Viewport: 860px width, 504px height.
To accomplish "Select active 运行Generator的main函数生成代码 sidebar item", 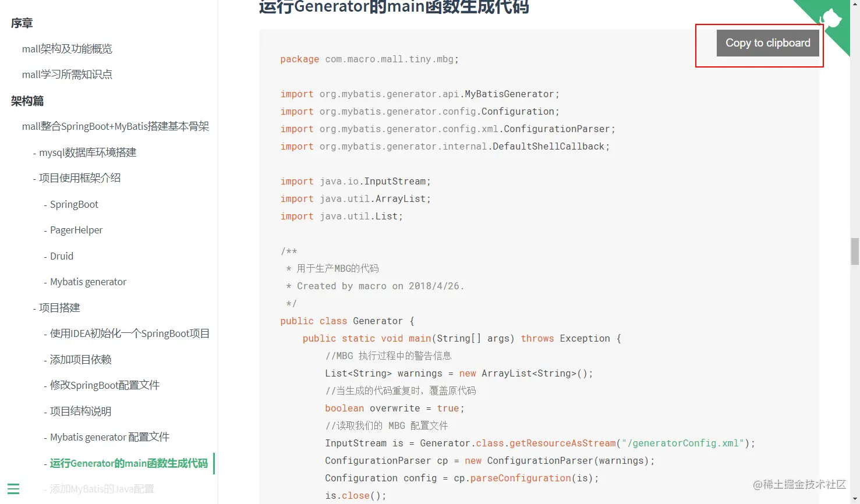I will pos(129,463).
